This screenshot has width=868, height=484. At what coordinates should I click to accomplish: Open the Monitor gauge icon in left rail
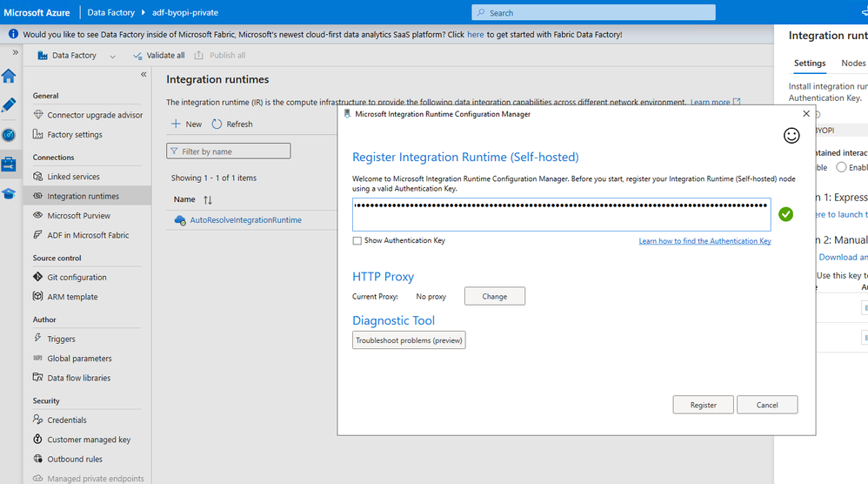click(9, 135)
